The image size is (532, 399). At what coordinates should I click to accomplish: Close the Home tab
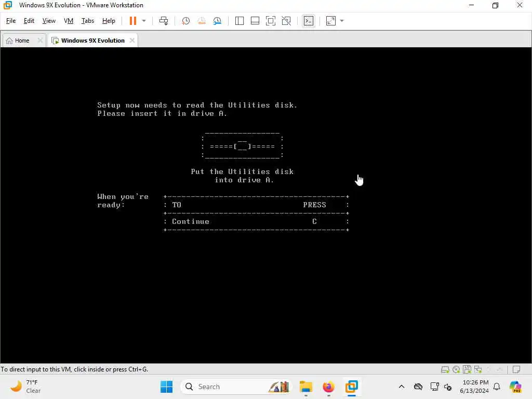click(40, 41)
